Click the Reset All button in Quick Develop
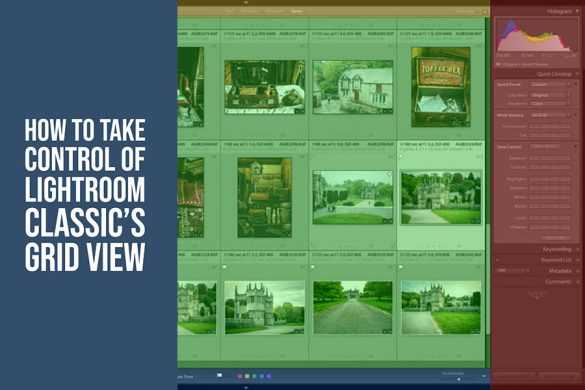Viewport: 585px width, 390px height. (556, 237)
